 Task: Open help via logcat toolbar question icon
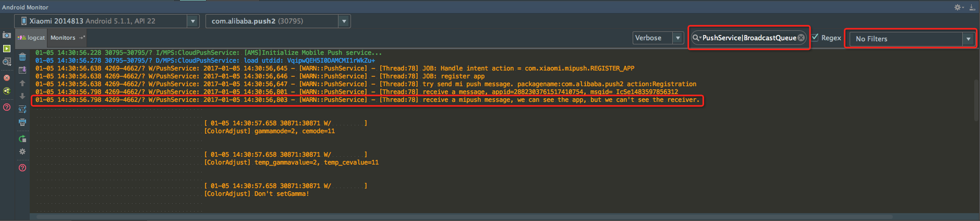click(x=22, y=168)
